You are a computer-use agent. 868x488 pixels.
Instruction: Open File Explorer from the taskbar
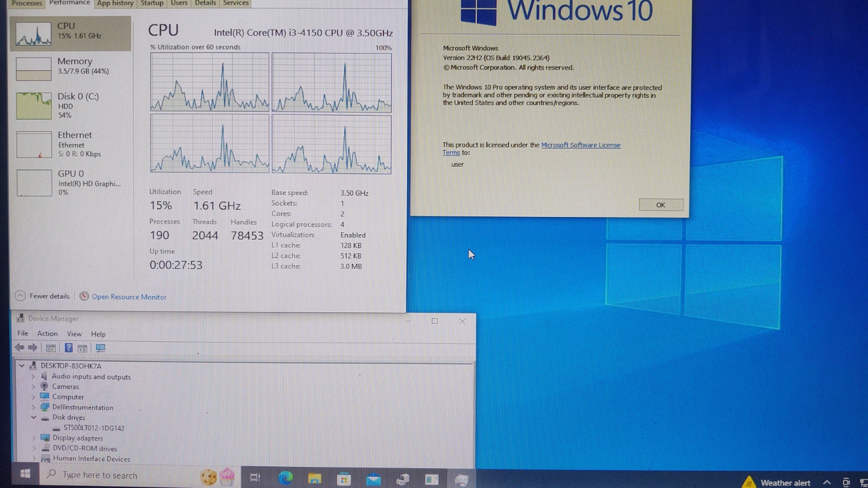pyautogui.click(x=315, y=478)
